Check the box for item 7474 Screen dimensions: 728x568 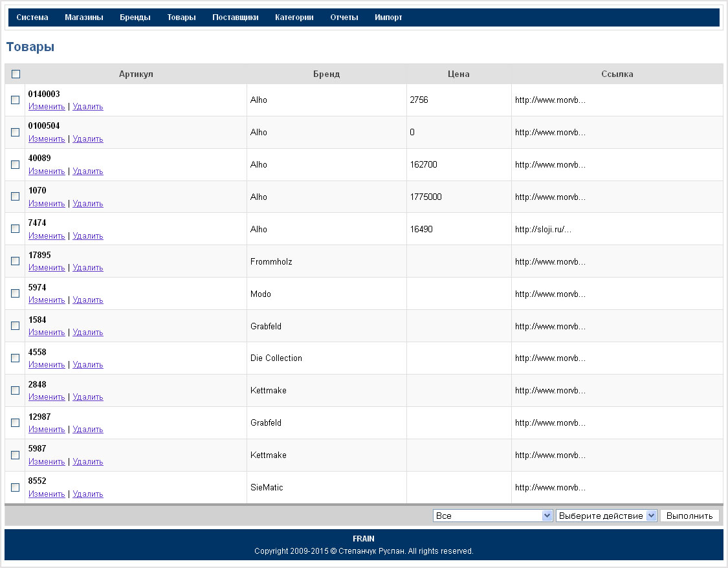(x=16, y=229)
